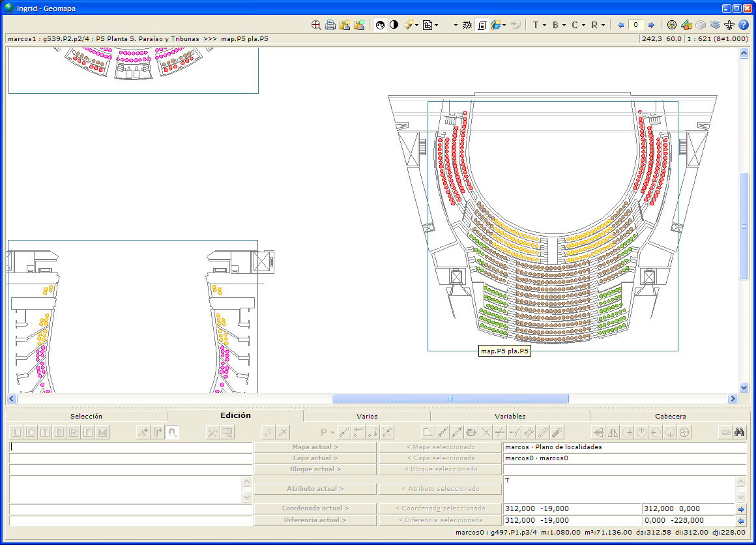Click the layers stack icon in toolbar
The height and width of the screenshot is (545, 756).
click(x=715, y=25)
